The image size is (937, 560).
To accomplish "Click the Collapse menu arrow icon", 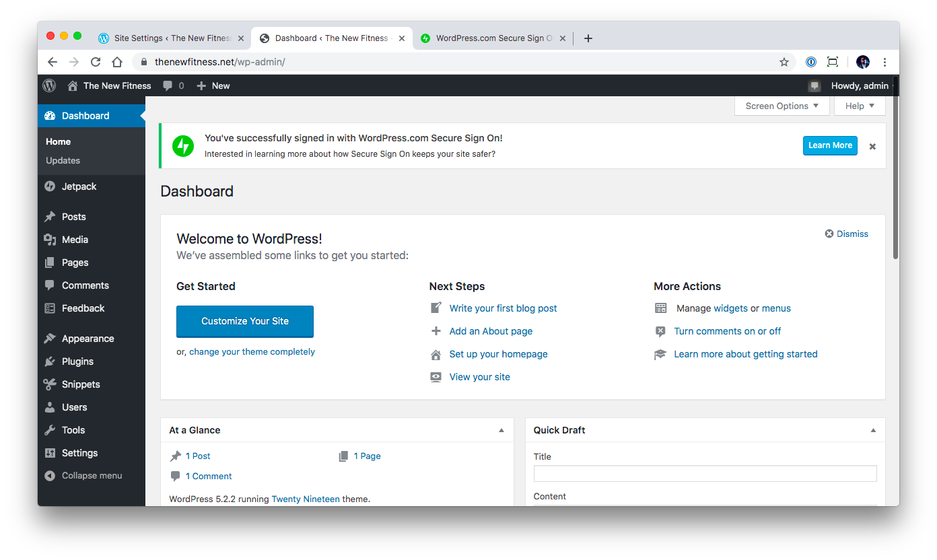I will [50, 476].
